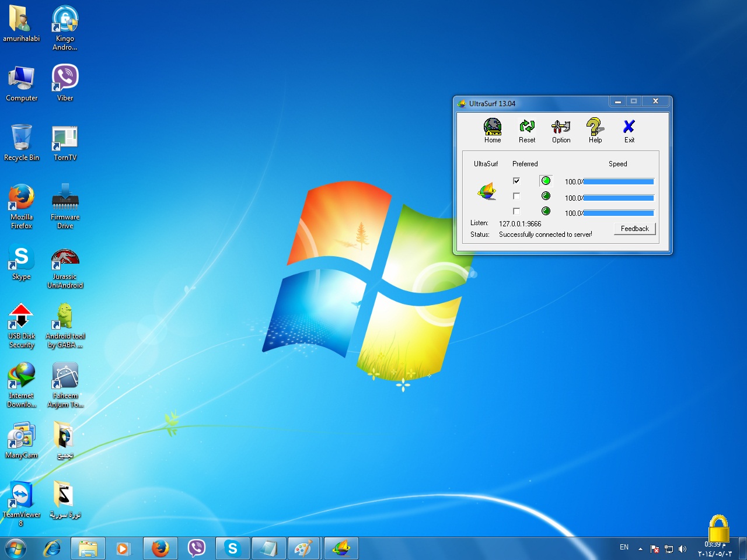The image size is (747, 560).
Task: Click the listen address 127.0.0.1:9666
Action: tap(520, 223)
